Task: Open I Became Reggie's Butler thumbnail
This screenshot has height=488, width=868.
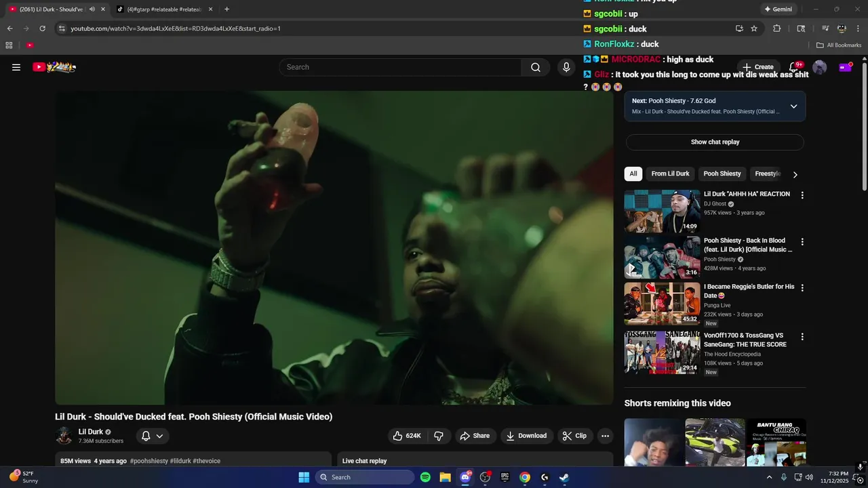Action: 662,304
